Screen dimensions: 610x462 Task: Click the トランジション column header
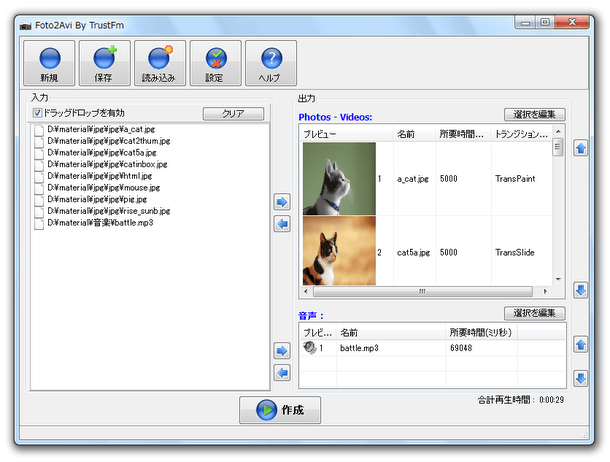pos(521,134)
